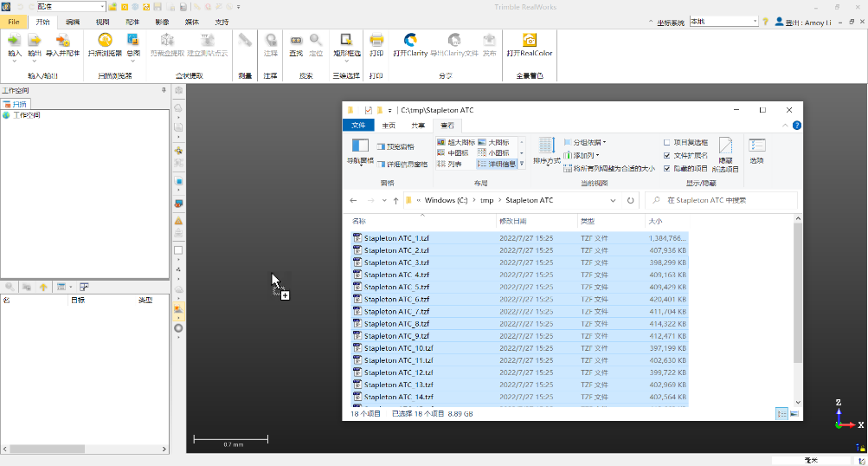
Task: Click 将所有列调整为合适的大小 size columns button
Action: 609,168
